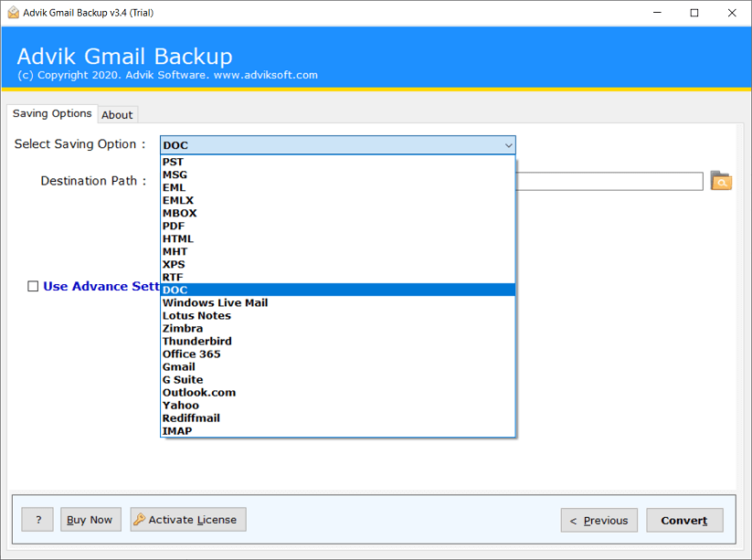The height and width of the screenshot is (560, 752).
Task: Pick MBOX in the saving list
Action: [x=338, y=213]
